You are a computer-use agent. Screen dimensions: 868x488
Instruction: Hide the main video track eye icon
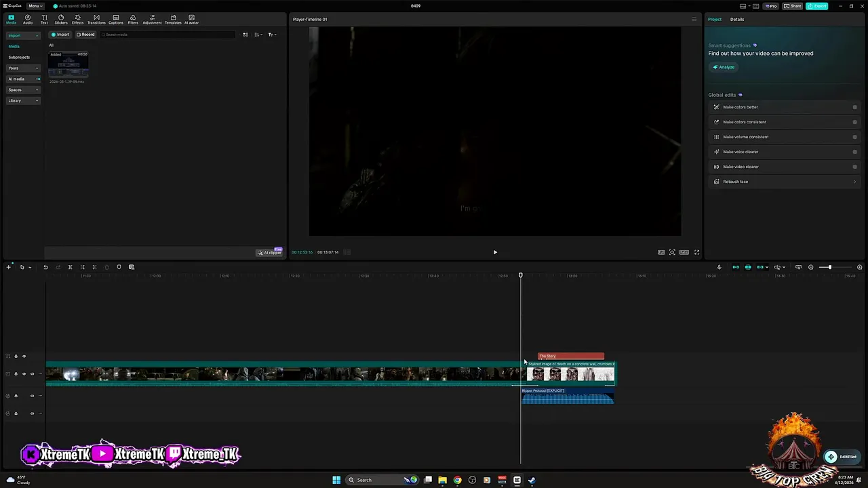click(x=24, y=373)
